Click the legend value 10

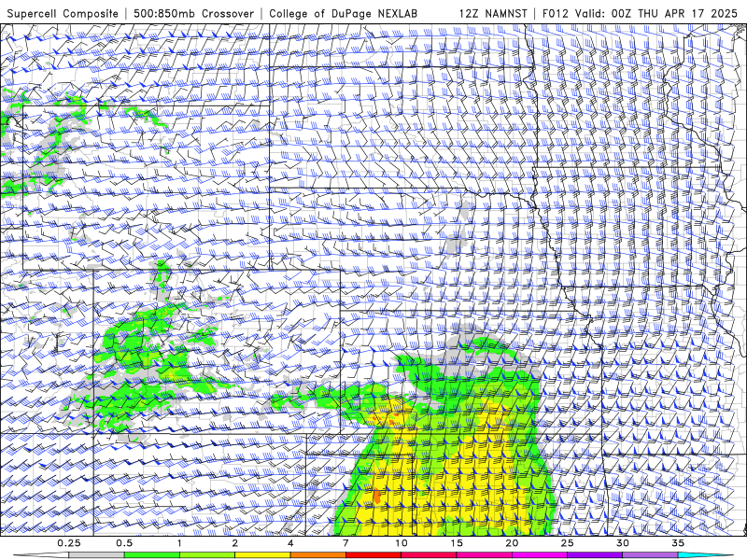pos(402,543)
